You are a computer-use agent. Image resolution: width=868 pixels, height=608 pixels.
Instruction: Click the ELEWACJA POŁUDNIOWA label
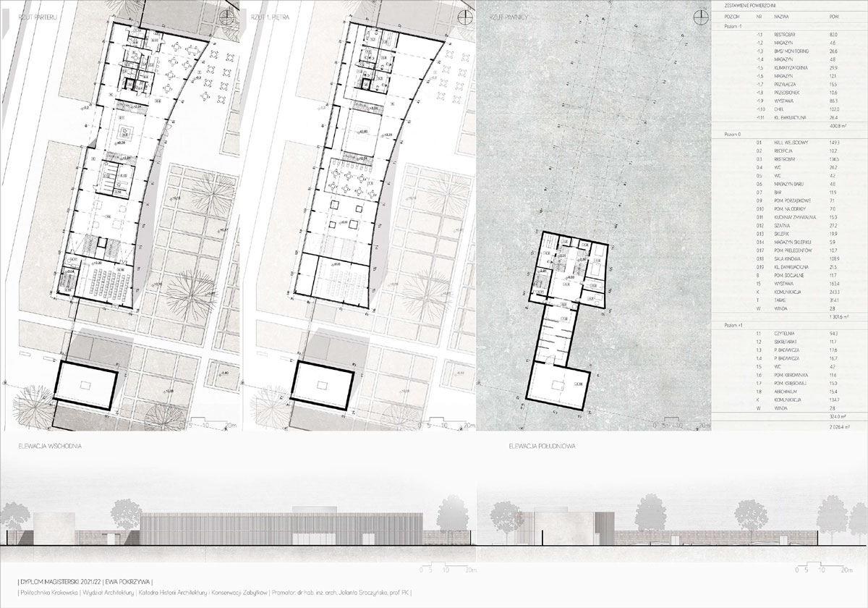(x=542, y=448)
